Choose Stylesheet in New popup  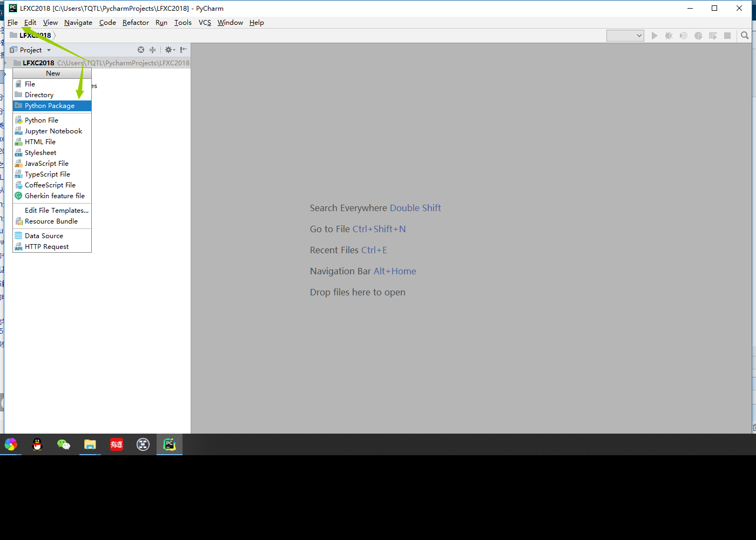tap(52, 153)
